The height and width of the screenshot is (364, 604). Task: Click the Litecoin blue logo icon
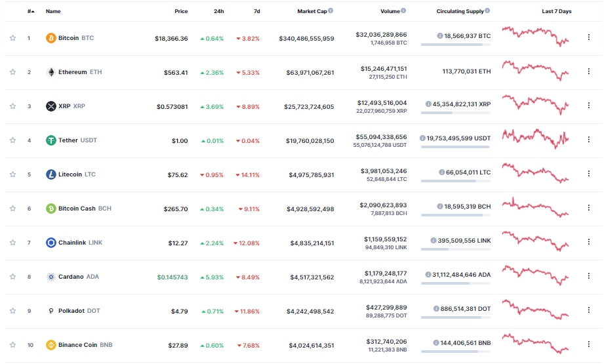[x=51, y=174]
